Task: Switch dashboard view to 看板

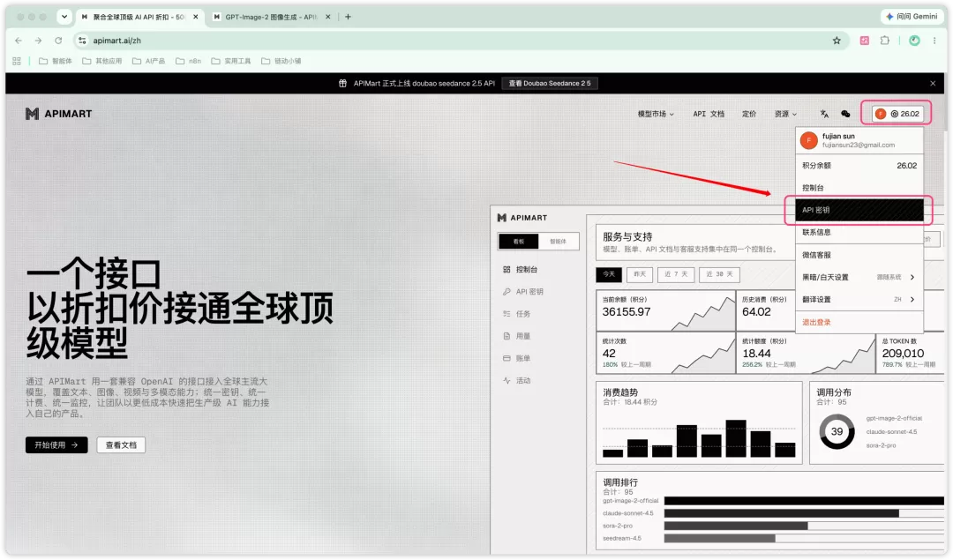Action: point(519,241)
